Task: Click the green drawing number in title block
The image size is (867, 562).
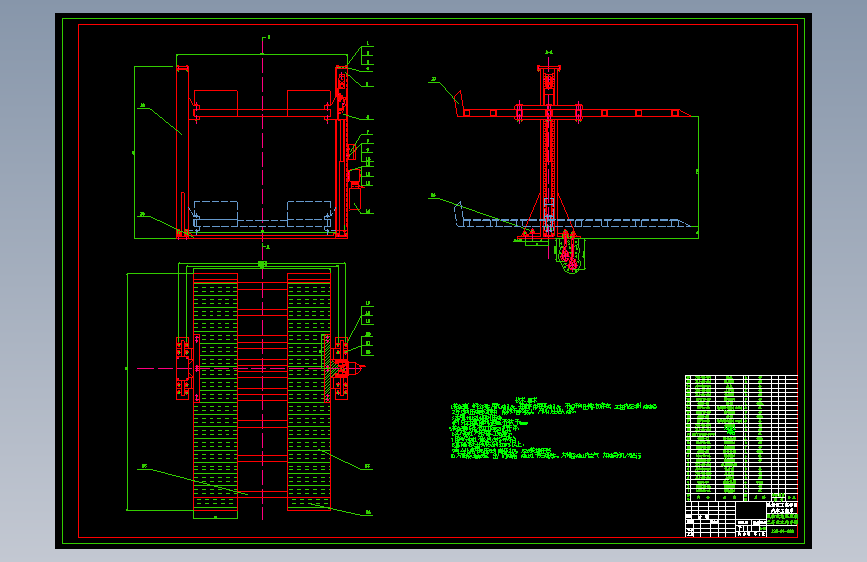Action: click(x=782, y=531)
